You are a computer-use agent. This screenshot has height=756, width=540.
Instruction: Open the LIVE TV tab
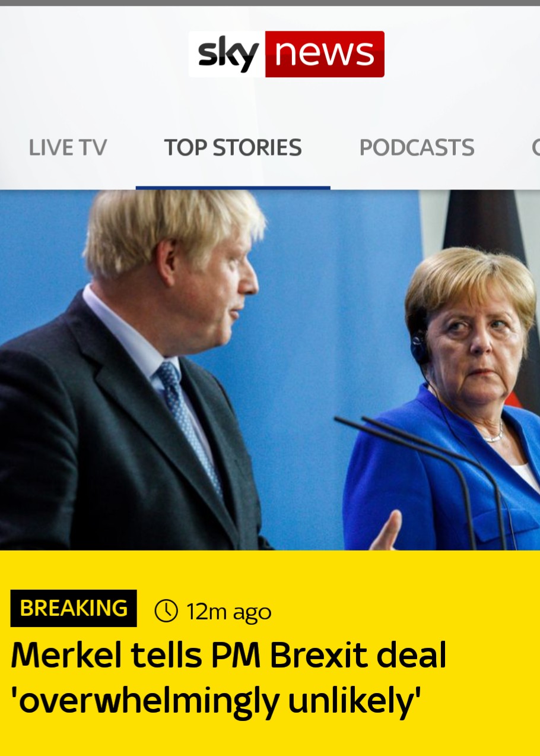(x=68, y=147)
